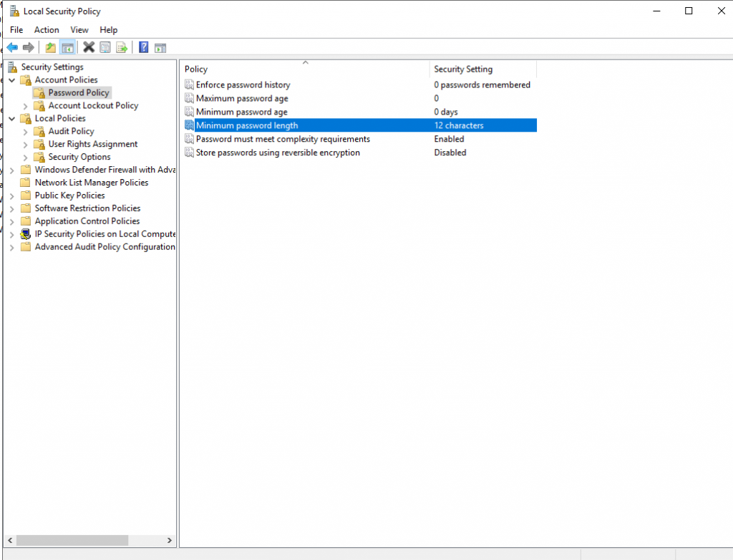
Task: Toggle the Show/Hide Console Tree icon
Action: (x=68, y=47)
